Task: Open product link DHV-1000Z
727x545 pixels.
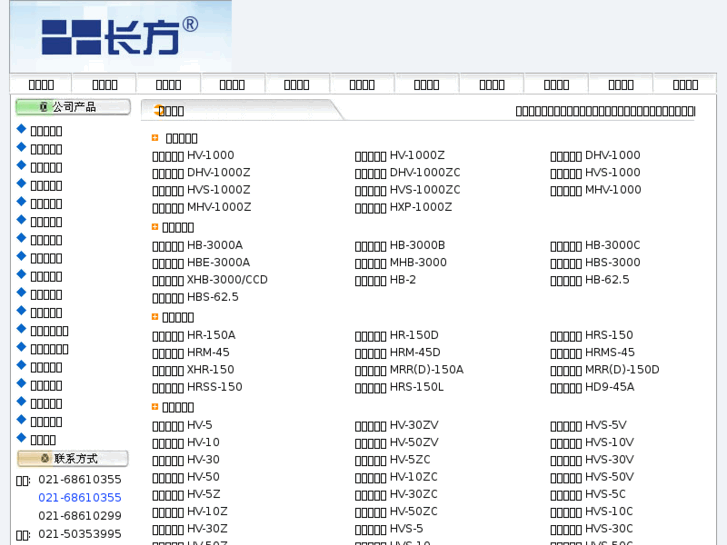Action: [201, 173]
